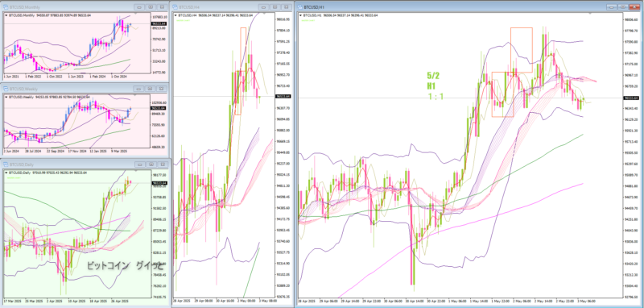The image size is (644, 308).
Task: Open the black triangle menu in Monthly chart header
Action: click(6, 15)
